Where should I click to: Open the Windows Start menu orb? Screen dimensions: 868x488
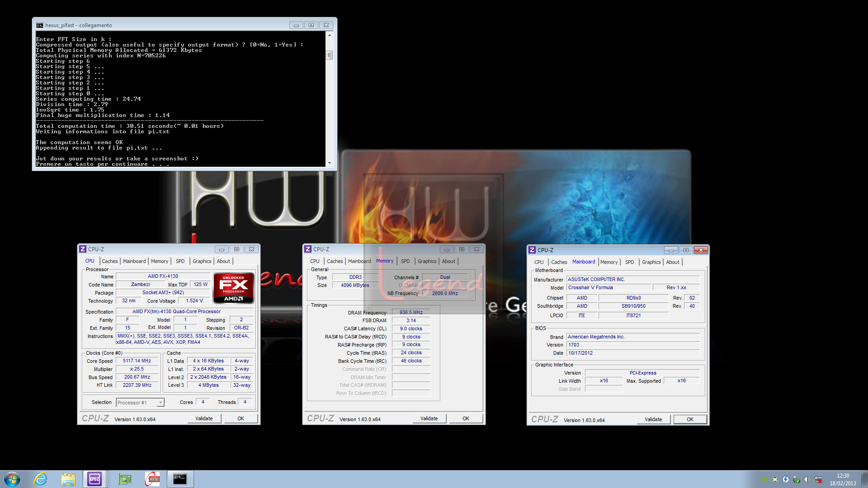click(x=12, y=479)
